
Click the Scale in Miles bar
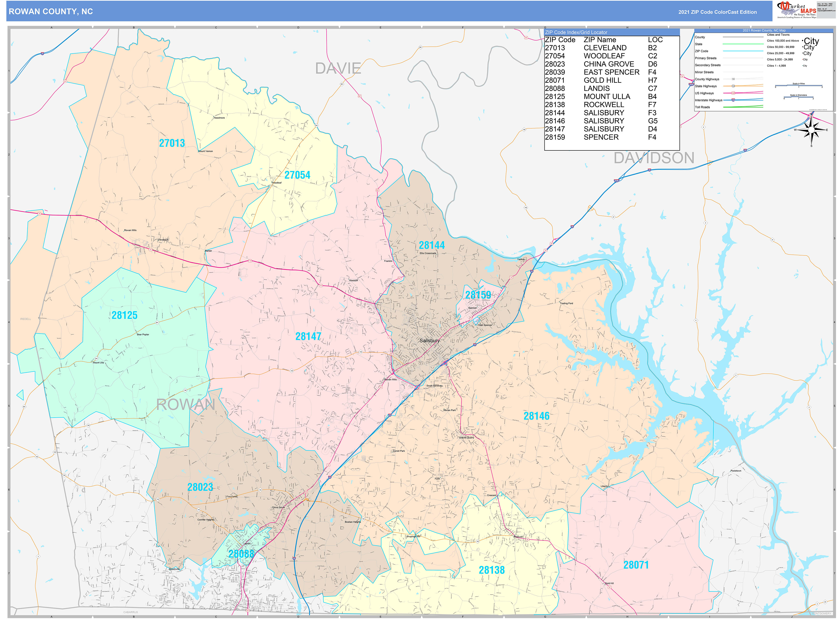[x=799, y=86]
